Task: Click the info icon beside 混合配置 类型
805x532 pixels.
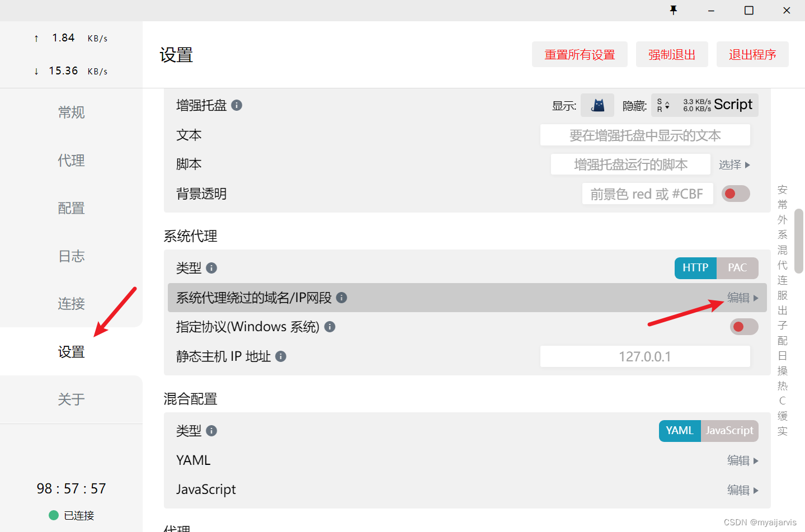Action: [211, 431]
